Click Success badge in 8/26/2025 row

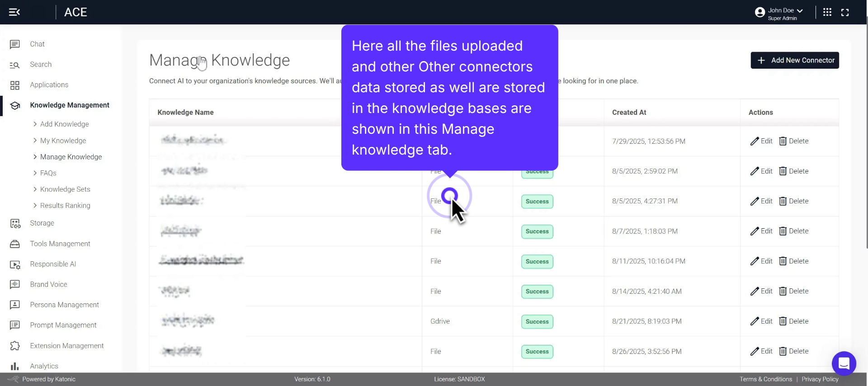coord(537,352)
